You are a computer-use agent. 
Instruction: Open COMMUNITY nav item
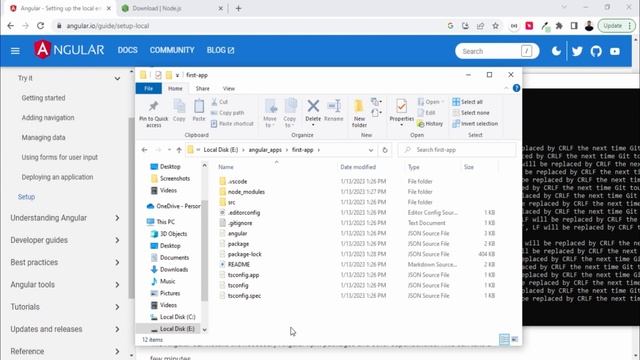(x=172, y=50)
